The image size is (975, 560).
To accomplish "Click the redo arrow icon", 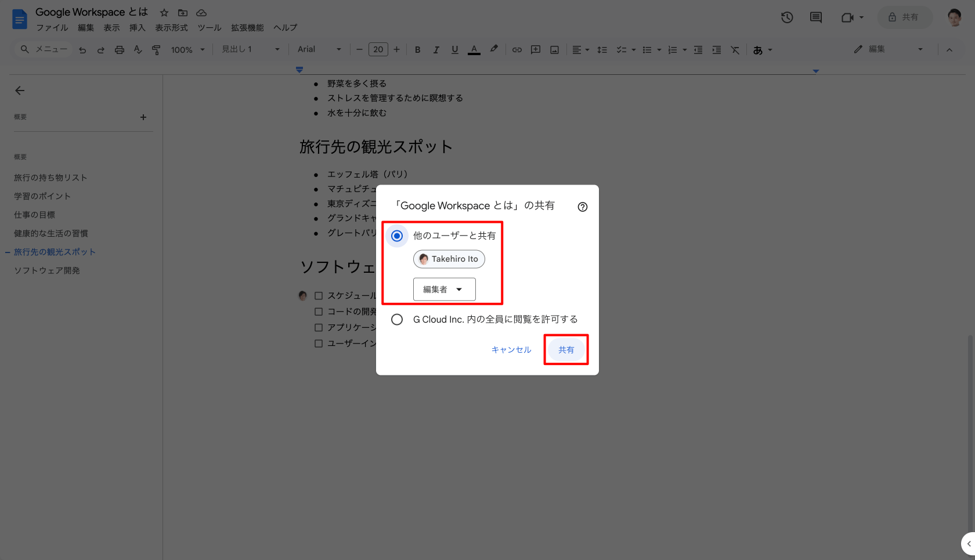I will (101, 50).
